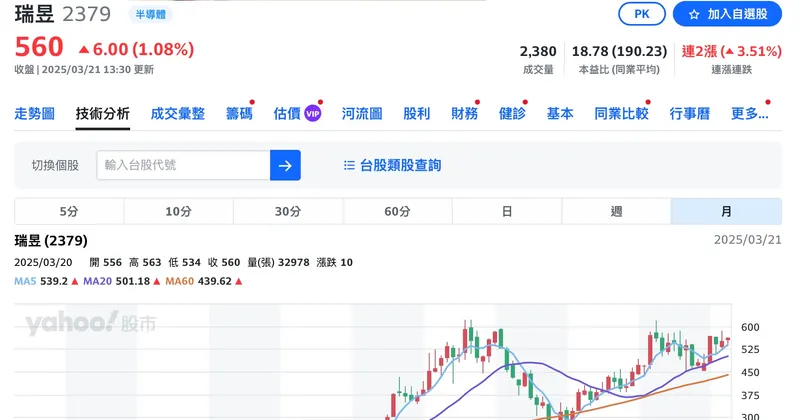Open the 河流圖 tab
Image resolution: width=800 pixels, height=420 pixels.
point(362,114)
